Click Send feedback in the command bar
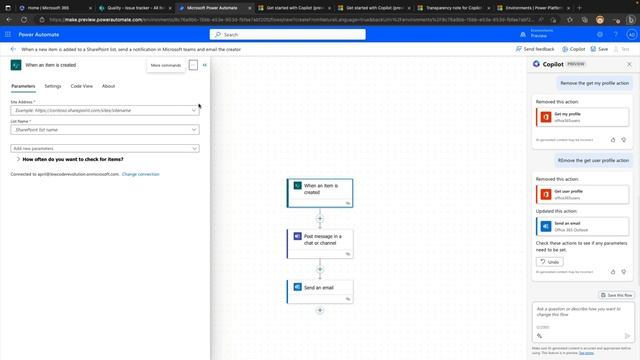This screenshot has height=360, width=640. tap(535, 49)
